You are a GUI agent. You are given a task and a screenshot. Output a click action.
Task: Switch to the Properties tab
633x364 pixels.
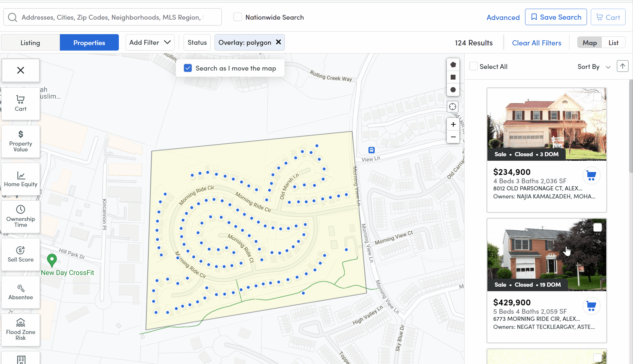tap(89, 43)
